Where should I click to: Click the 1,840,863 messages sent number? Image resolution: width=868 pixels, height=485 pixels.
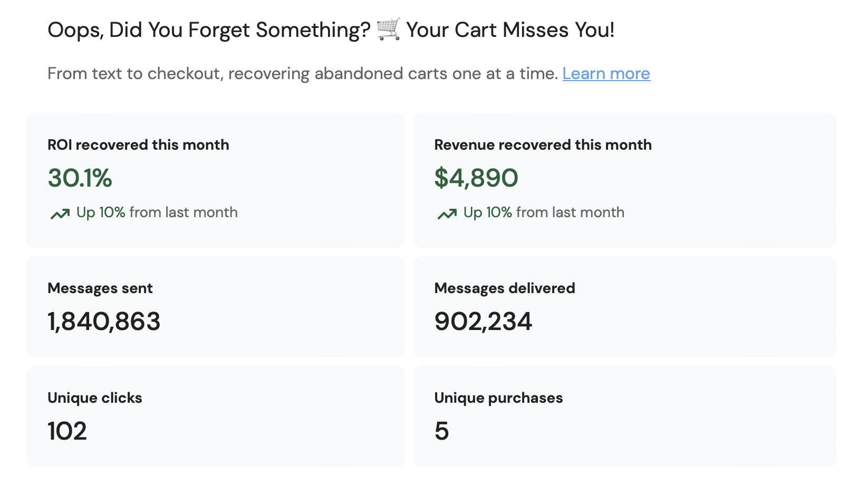point(104,322)
